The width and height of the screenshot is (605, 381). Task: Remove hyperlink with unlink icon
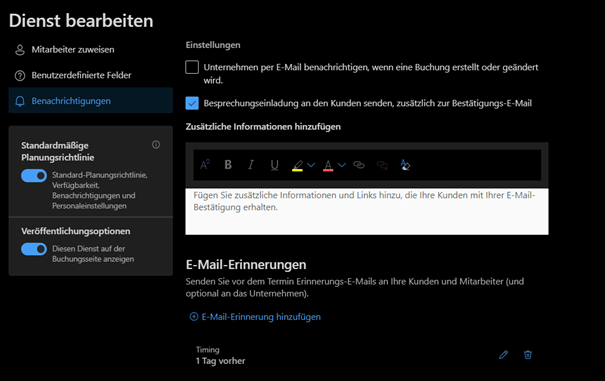[x=382, y=165]
